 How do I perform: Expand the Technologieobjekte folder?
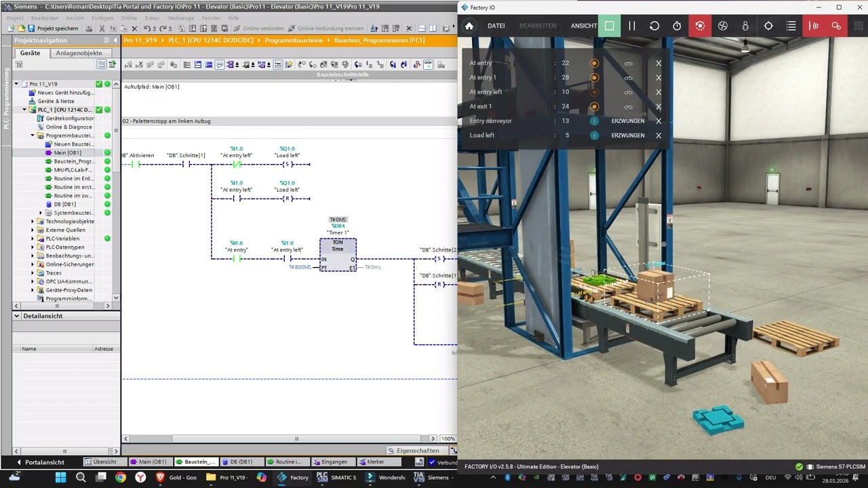[x=32, y=222]
